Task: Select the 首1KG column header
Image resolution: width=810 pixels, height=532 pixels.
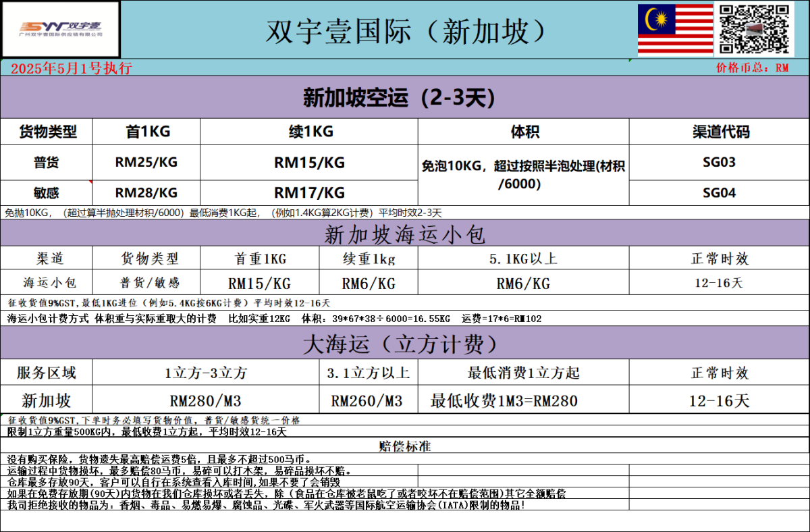Action: 146,132
